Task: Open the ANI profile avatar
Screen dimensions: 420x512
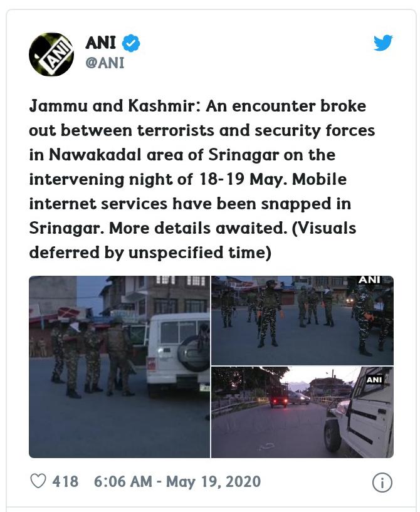Action: (x=51, y=54)
